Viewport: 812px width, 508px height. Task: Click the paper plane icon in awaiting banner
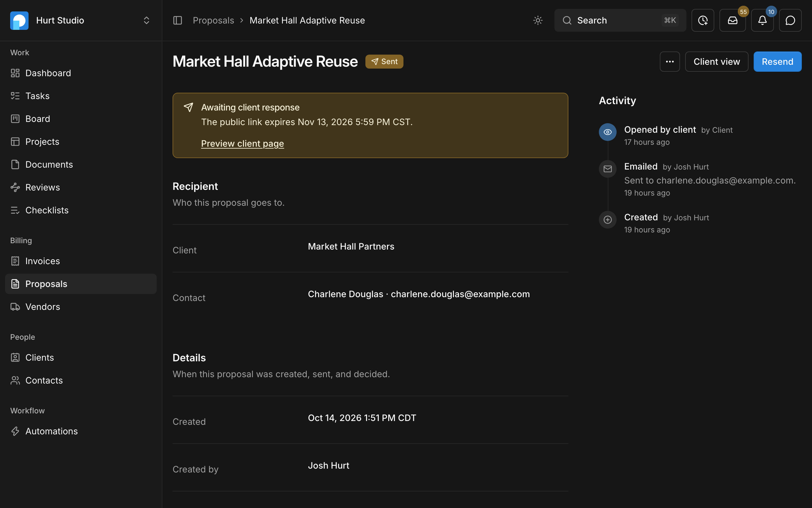188,108
